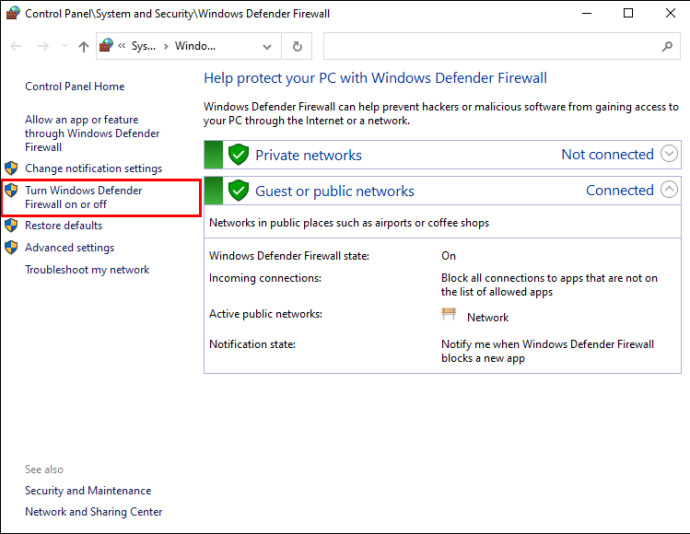This screenshot has height=534, width=690.
Task: Go forward with the right arrow button
Action: coord(43,46)
